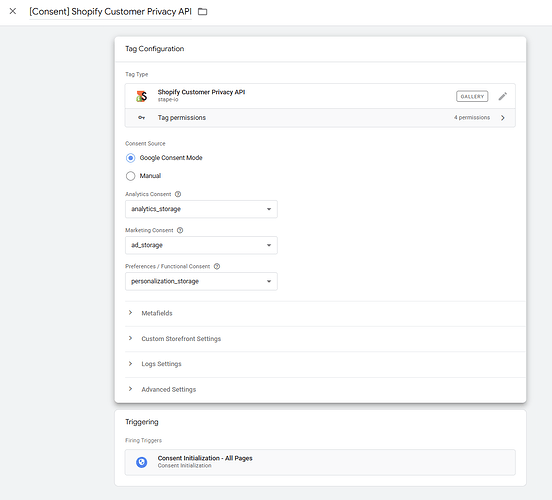The image size is (552, 500).
Task: Click the "stape-io" author text
Action: point(168,100)
